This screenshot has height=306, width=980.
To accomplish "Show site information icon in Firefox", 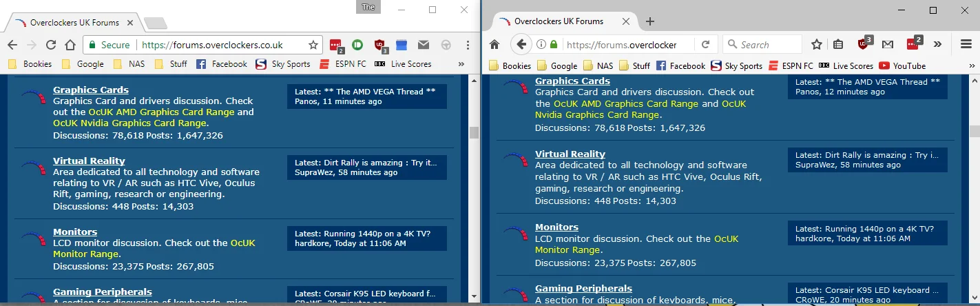I will pyautogui.click(x=541, y=44).
